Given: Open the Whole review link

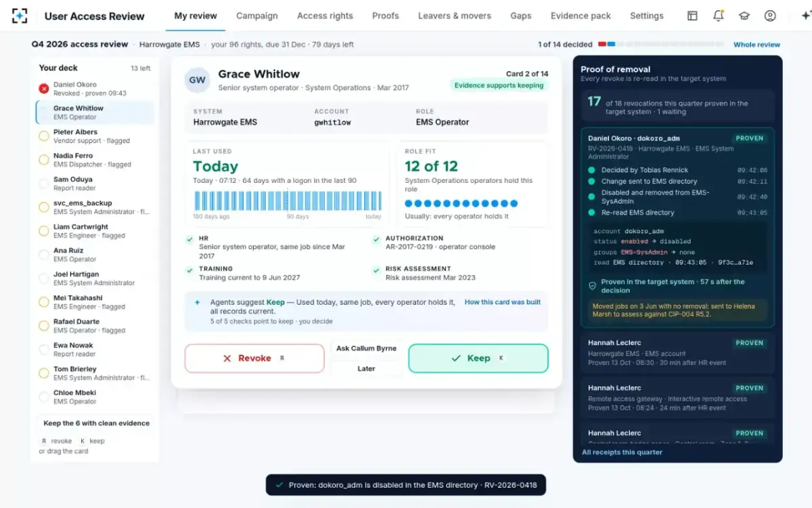Looking at the screenshot, I should click(757, 45).
